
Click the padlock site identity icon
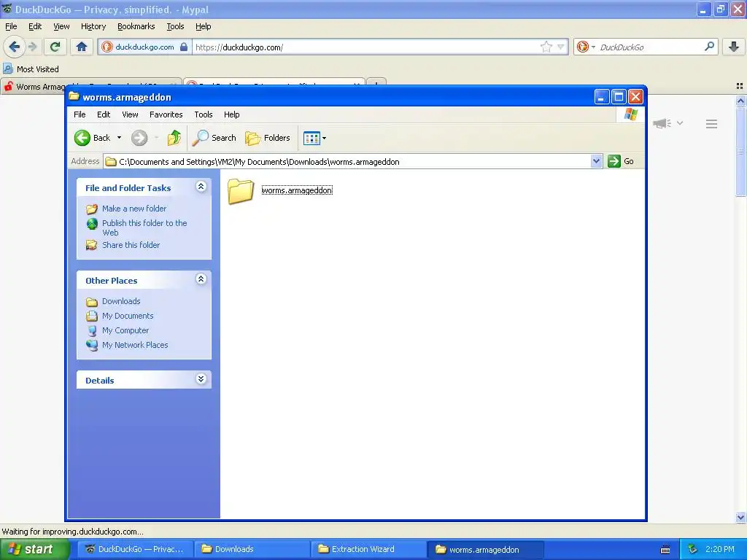point(184,47)
